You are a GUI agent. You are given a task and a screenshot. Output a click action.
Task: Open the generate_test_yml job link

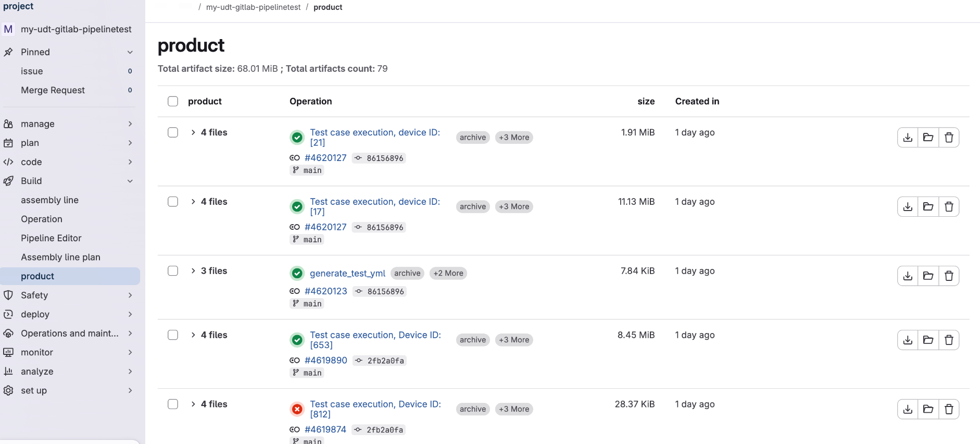click(x=347, y=273)
